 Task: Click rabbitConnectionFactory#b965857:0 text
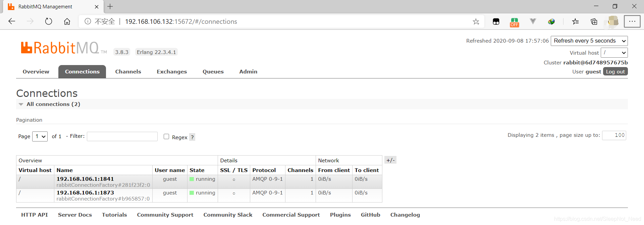point(103,199)
